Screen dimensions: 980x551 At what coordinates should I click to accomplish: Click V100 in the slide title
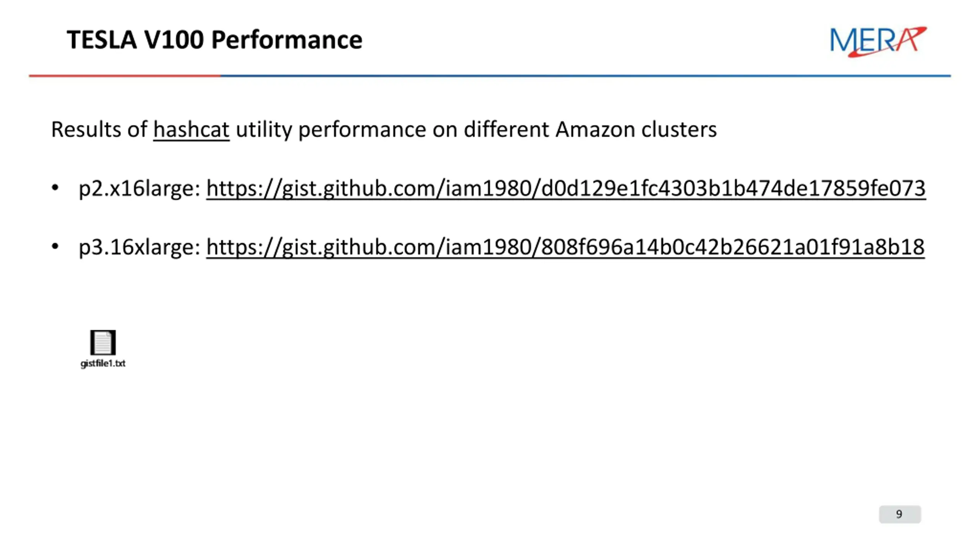tap(174, 40)
